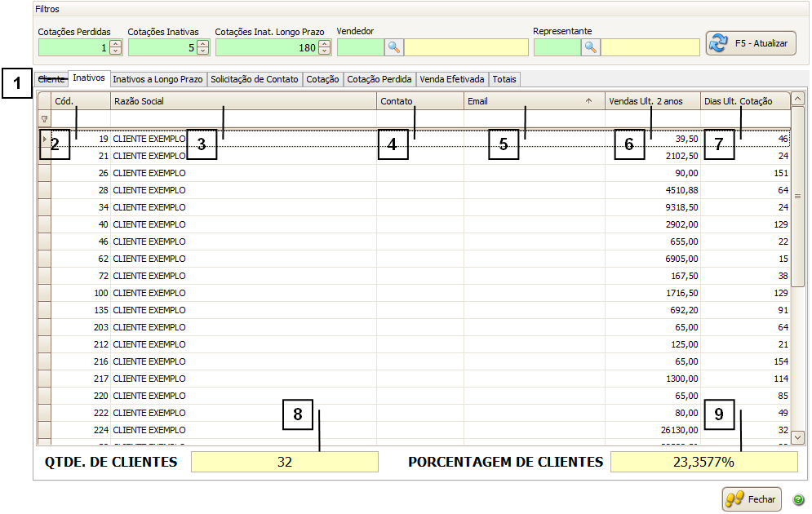This screenshot has height=514, width=812.
Task: Click the filter funnel icon in grid
Action: point(44,119)
